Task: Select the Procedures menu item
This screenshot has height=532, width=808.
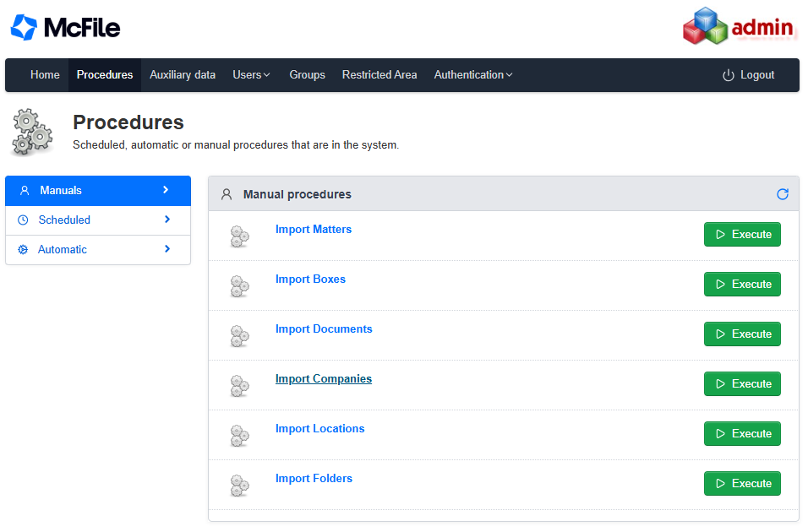Action: click(x=105, y=74)
